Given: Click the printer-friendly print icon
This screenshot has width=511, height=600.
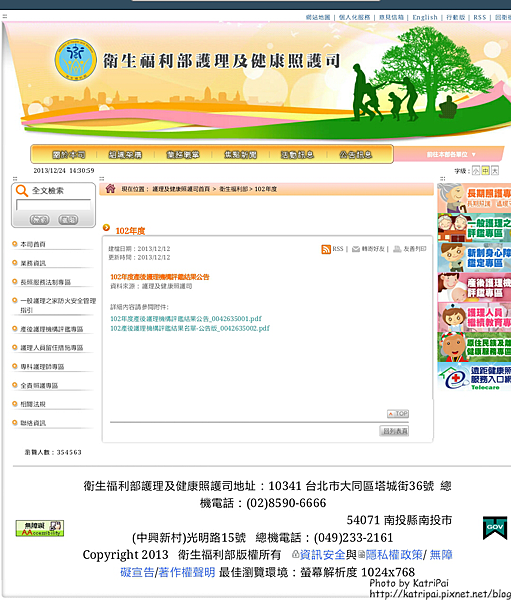Looking at the screenshot, I should tap(397, 249).
